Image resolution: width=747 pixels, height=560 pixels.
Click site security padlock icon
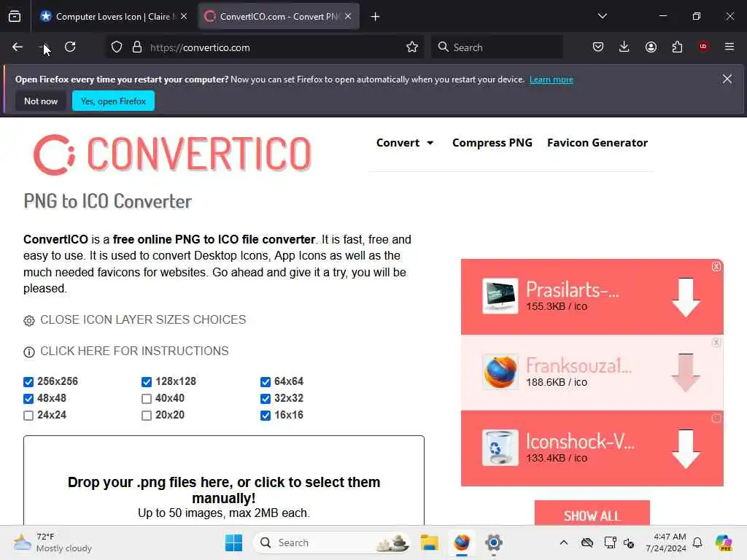click(137, 47)
